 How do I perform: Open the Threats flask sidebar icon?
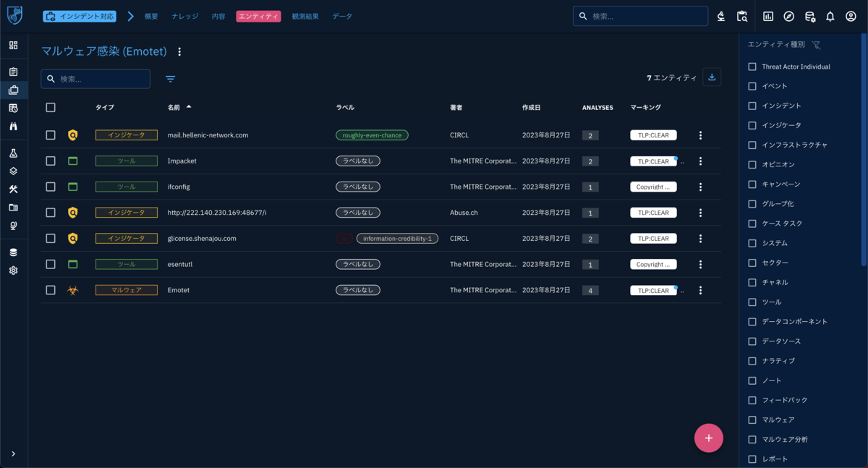coord(13,154)
